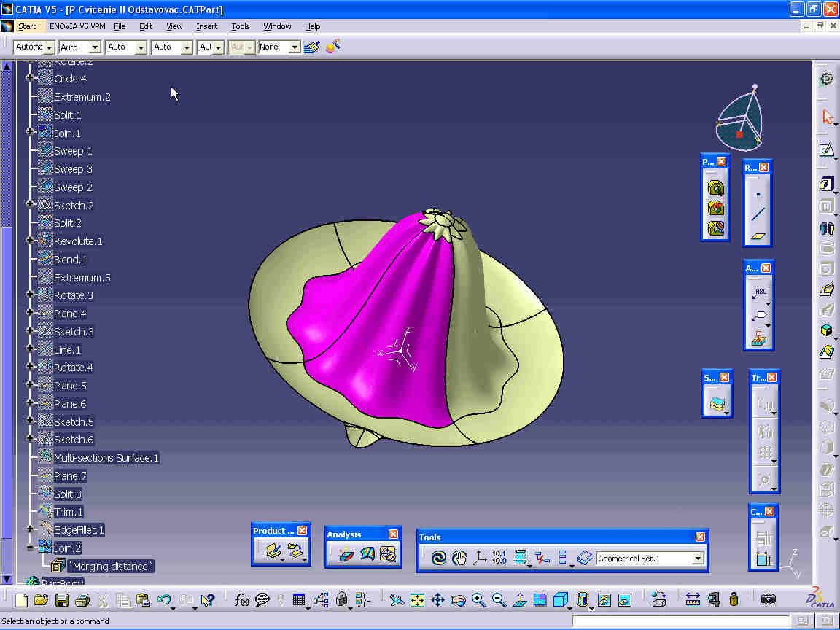Click the ABC Text with Leader icon
This screenshot has width=840, height=630.
[760, 292]
